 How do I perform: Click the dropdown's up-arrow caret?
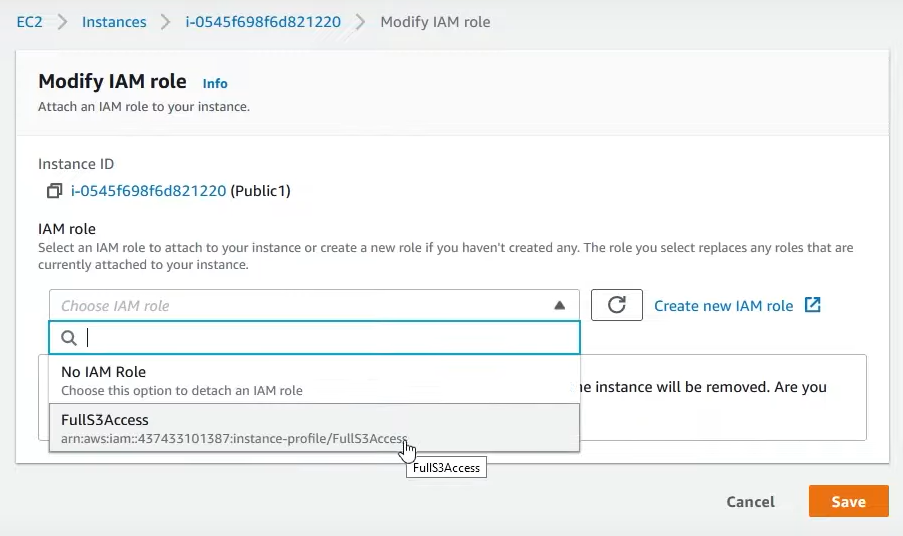click(559, 306)
